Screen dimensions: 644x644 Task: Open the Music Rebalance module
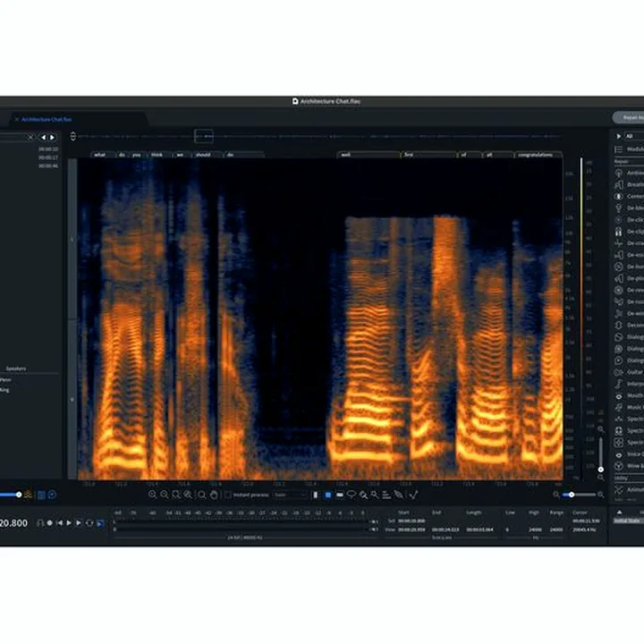(629, 407)
